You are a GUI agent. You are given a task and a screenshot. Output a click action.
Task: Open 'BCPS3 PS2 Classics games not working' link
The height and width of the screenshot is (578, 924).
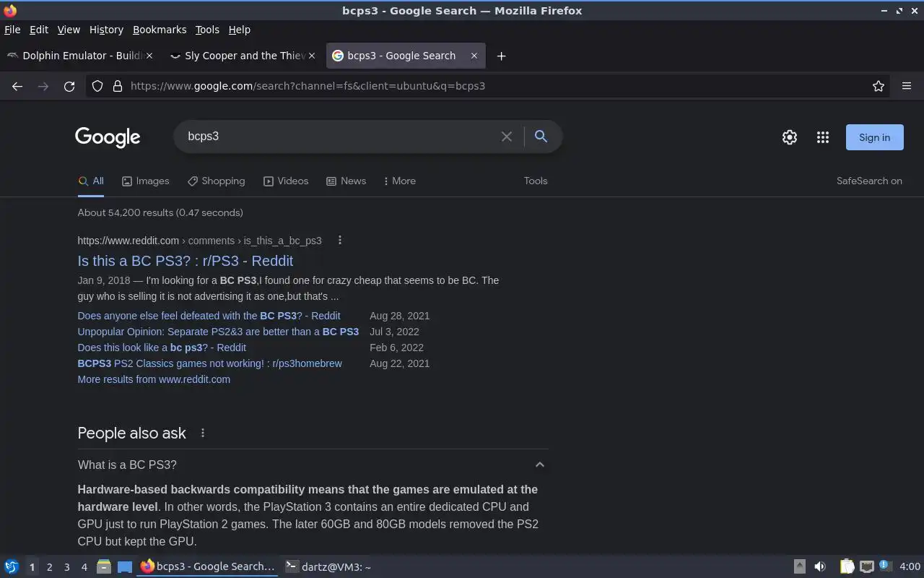(210, 363)
